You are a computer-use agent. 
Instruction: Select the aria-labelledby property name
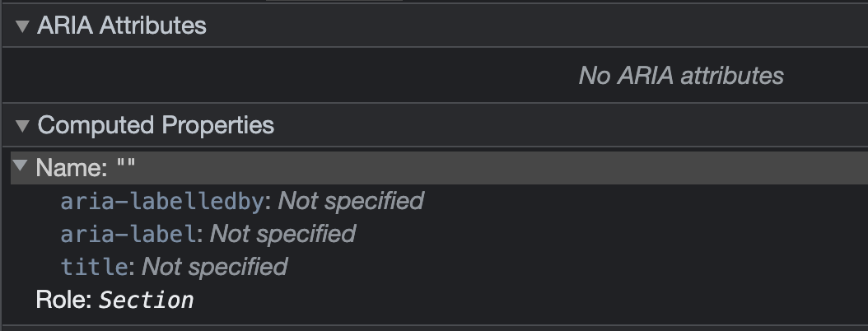point(162,202)
